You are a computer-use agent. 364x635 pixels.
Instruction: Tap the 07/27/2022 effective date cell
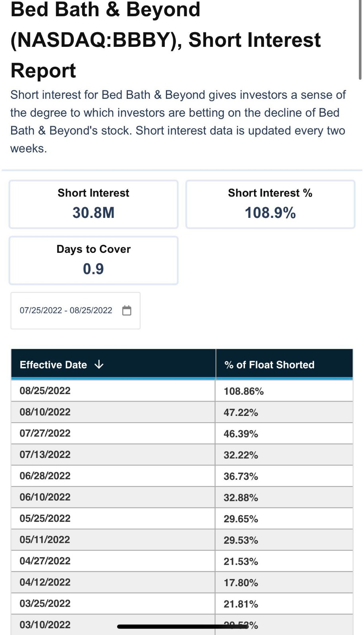pyautogui.click(x=45, y=433)
